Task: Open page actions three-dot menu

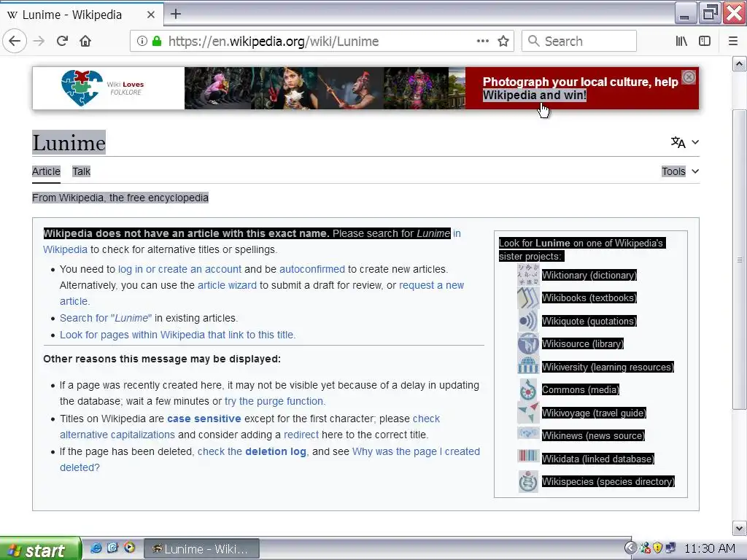Action: [483, 41]
